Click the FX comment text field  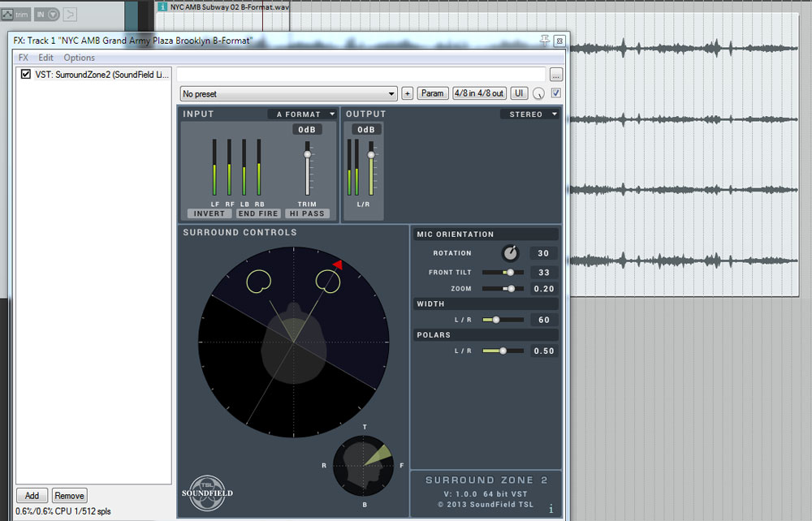[361, 75]
